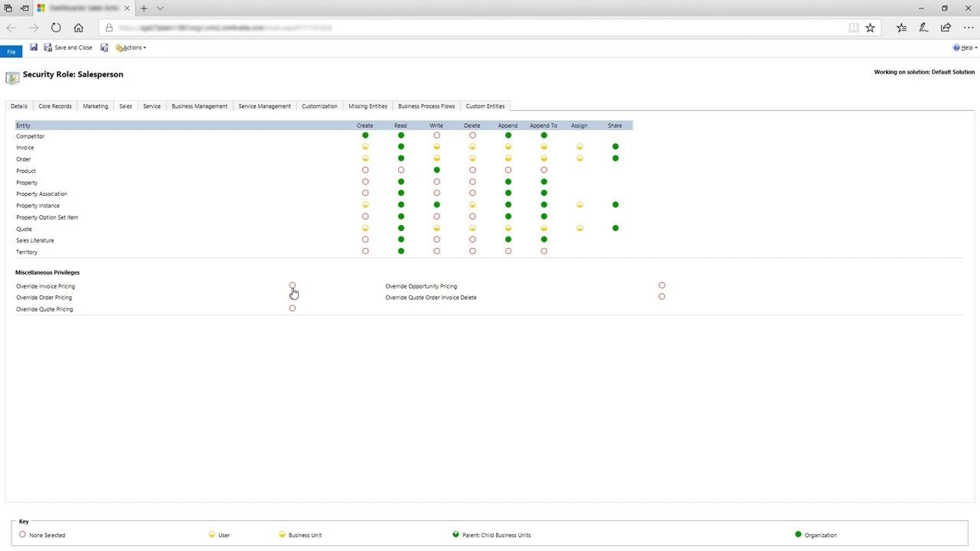Toggle reading view icon
This screenshot has width=980, height=551.
(x=854, y=28)
